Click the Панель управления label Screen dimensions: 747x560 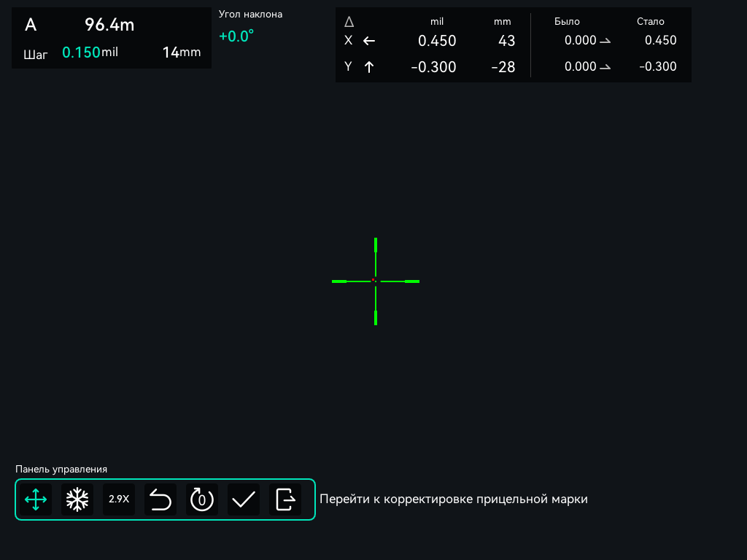click(x=61, y=470)
